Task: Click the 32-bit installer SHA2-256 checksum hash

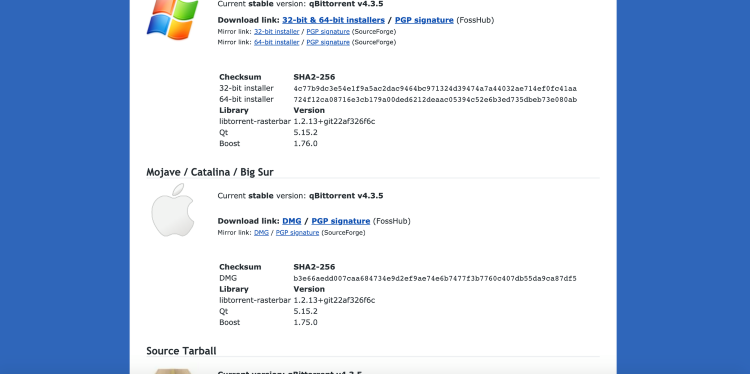Action: pos(435,88)
